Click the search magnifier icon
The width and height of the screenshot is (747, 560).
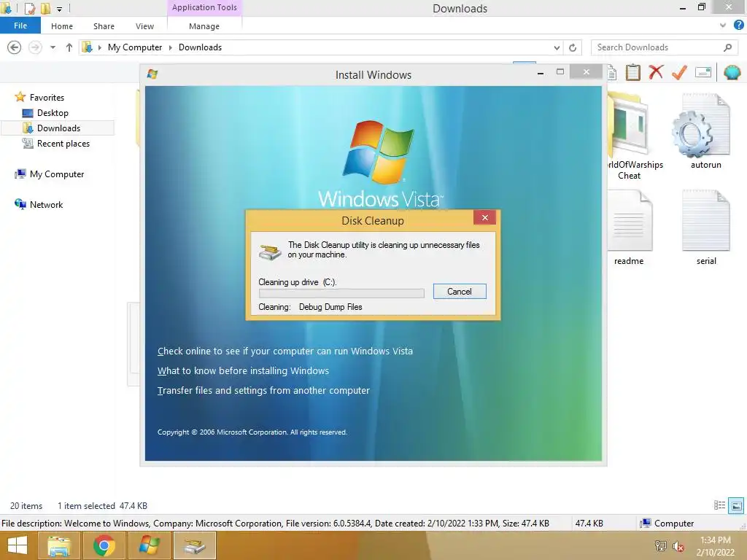tap(727, 47)
